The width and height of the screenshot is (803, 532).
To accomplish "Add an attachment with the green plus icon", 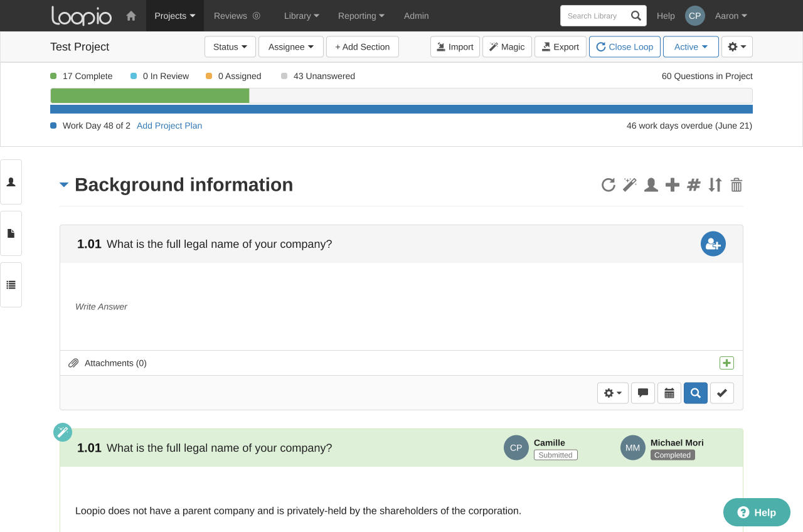I will pyautogui.click(x=726, y=363).
